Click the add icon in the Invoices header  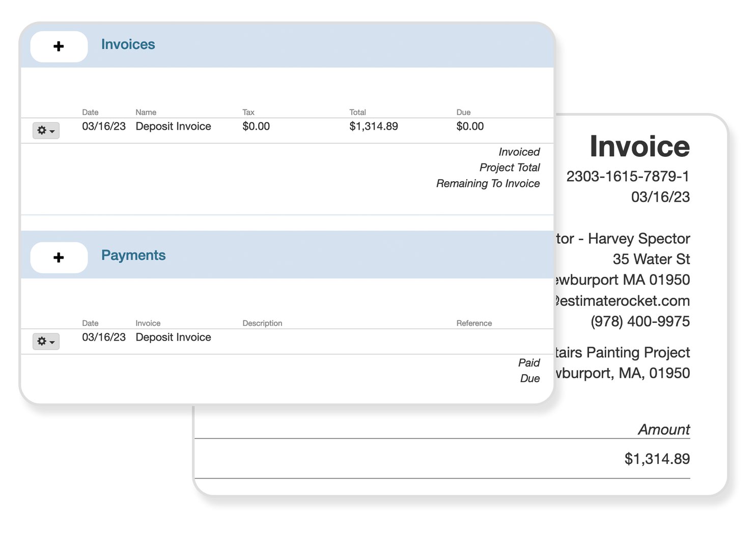(x=59, y=46)
